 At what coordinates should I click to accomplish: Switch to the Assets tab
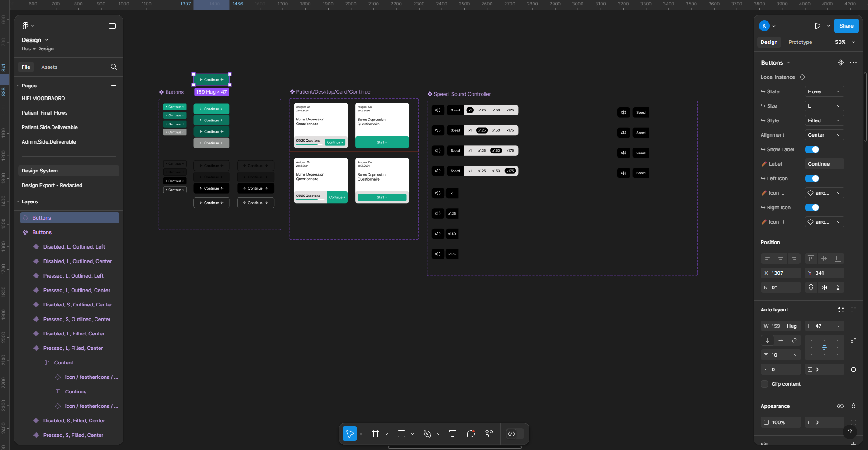[49, 67]
